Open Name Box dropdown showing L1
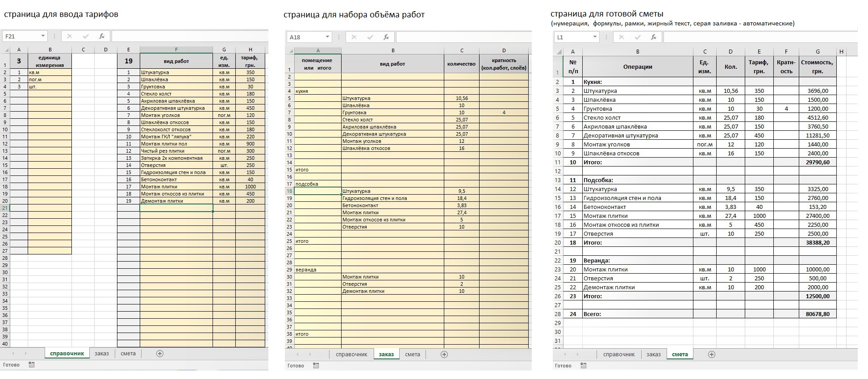Image resolution: width=868 pixels, height=379 pixels. click(595, 37)
